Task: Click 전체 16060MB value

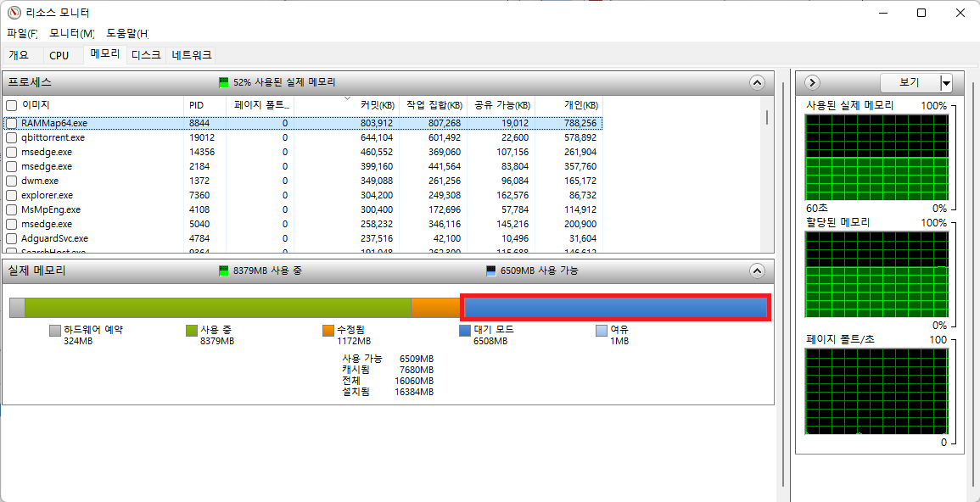Action: click(414, 381)
